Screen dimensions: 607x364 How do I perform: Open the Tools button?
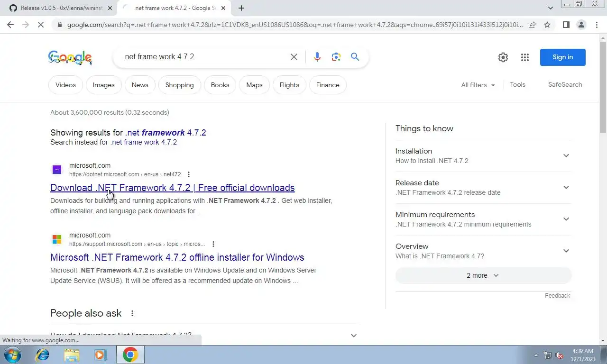[517, 84]
